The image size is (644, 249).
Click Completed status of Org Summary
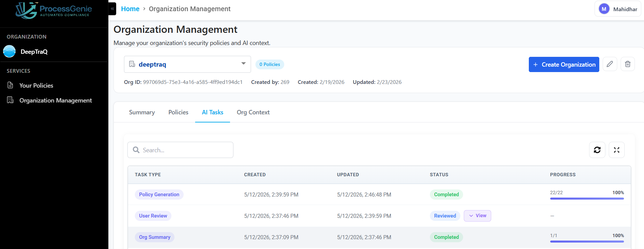(x=446, y=237)
